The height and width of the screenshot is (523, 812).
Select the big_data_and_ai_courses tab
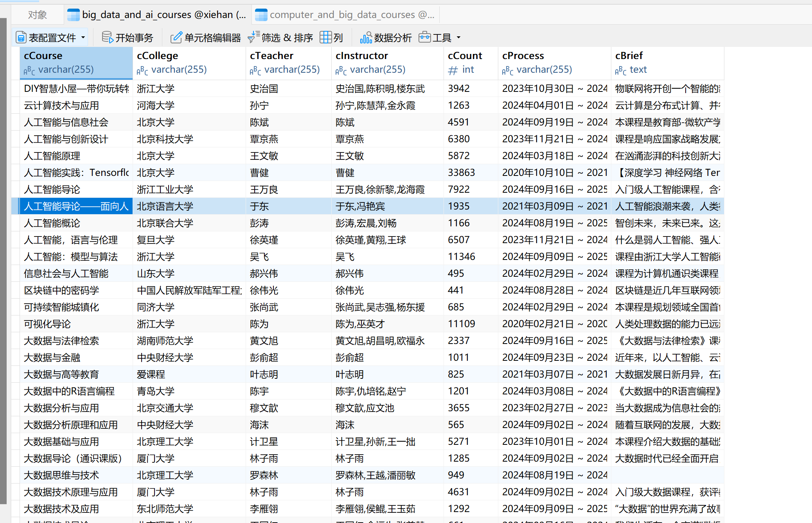[157, 15]
